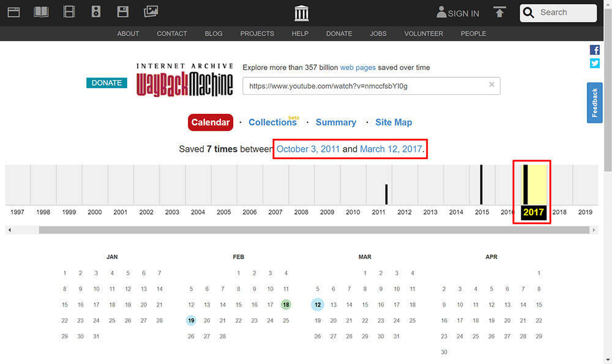Clear the URL field with X
This screenshot has width=612, height=364.
point(491,85)
